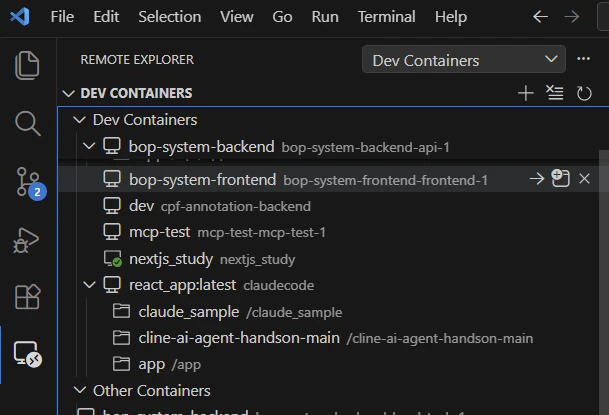This screenshot has height=415, width=609.
Task: Click the clean up containers list icon
Action: 555,93
